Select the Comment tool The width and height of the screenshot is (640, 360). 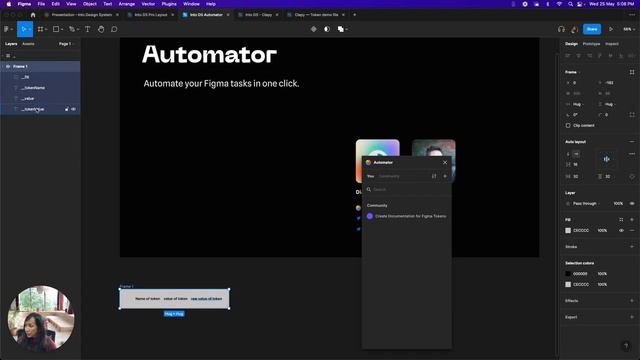pos(114,29)
